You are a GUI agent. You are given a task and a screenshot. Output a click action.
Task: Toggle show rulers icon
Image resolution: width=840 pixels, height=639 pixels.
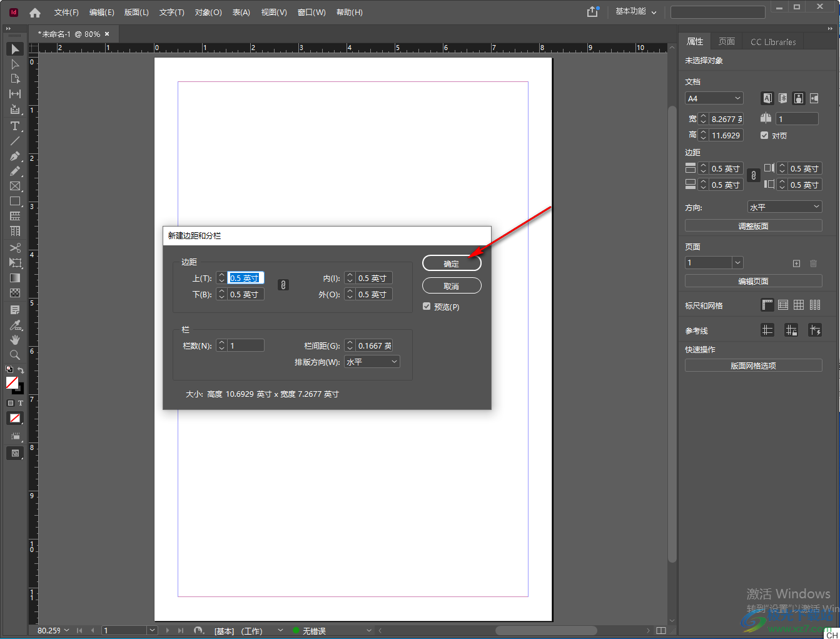coord(767,305)
